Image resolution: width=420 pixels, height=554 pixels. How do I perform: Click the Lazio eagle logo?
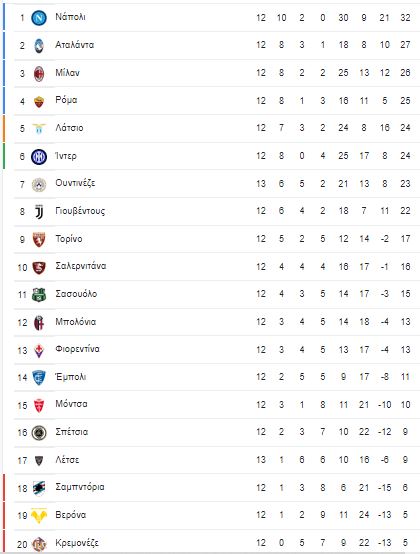coord(39,129)
